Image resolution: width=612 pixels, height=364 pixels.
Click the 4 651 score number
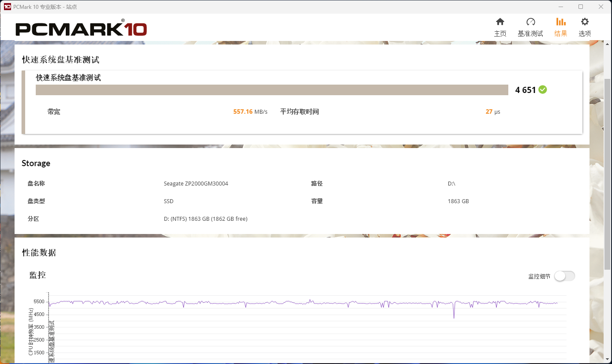click(x=525, y=90)
